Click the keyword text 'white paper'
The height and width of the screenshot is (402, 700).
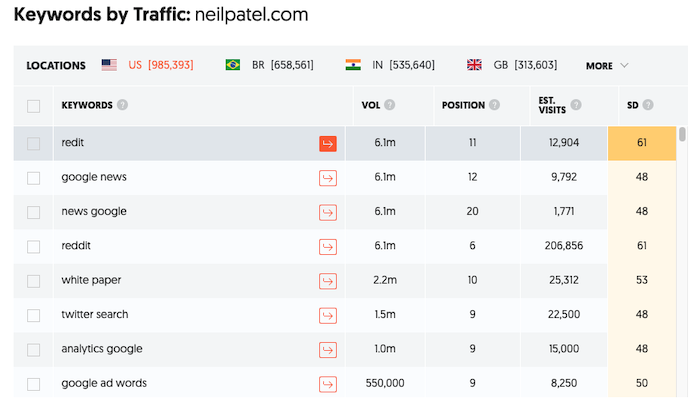coord(91,281)
